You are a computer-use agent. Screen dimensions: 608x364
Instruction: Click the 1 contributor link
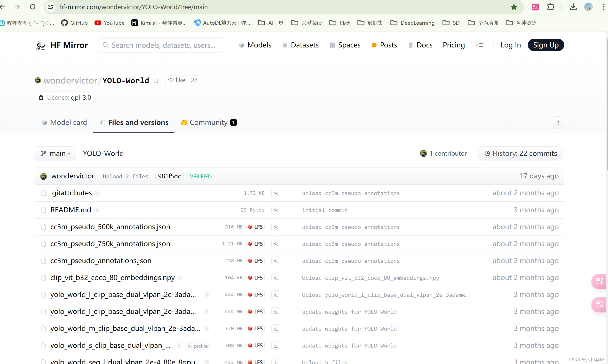click(x=443, y=153)
